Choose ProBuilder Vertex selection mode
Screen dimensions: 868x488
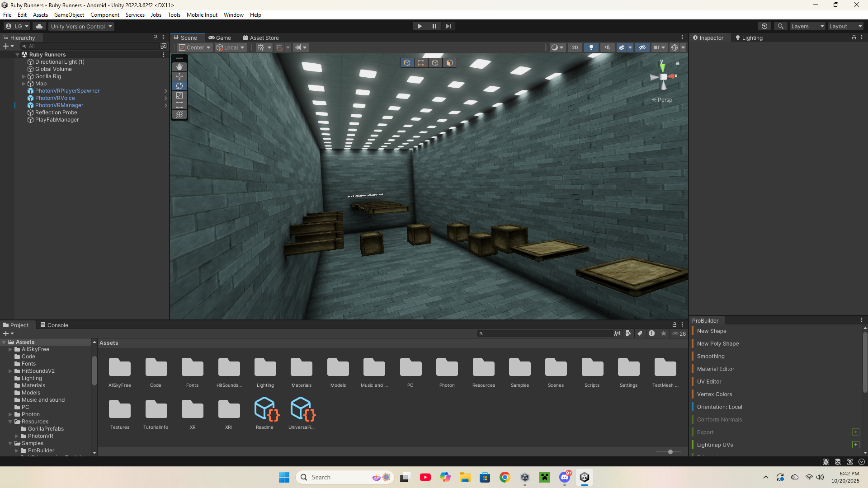point(421,63)
